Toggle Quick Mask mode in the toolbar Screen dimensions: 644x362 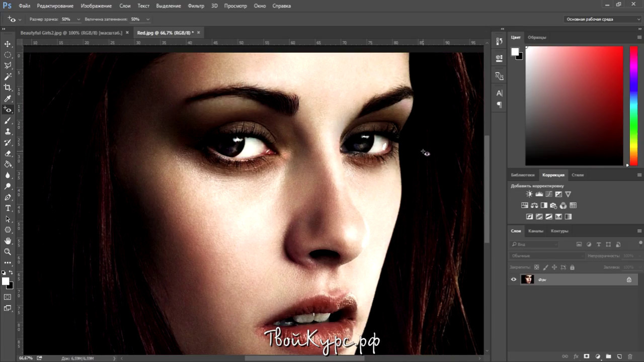[x=8, y=297]
